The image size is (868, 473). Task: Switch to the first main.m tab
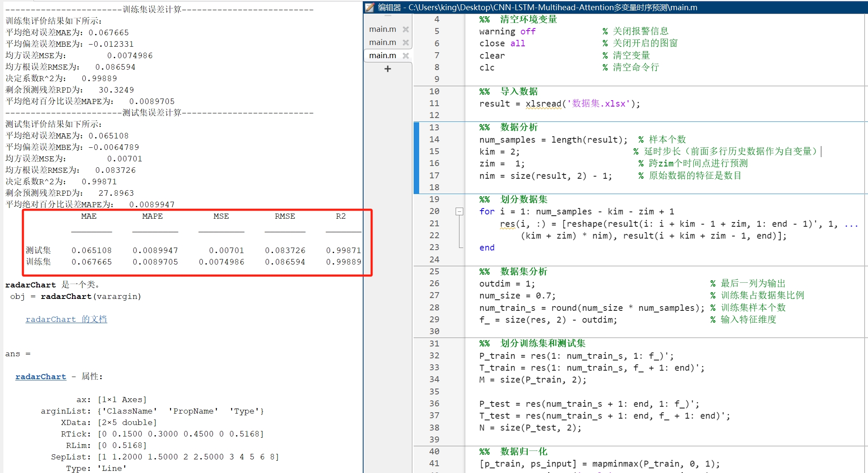click(382, 29)
